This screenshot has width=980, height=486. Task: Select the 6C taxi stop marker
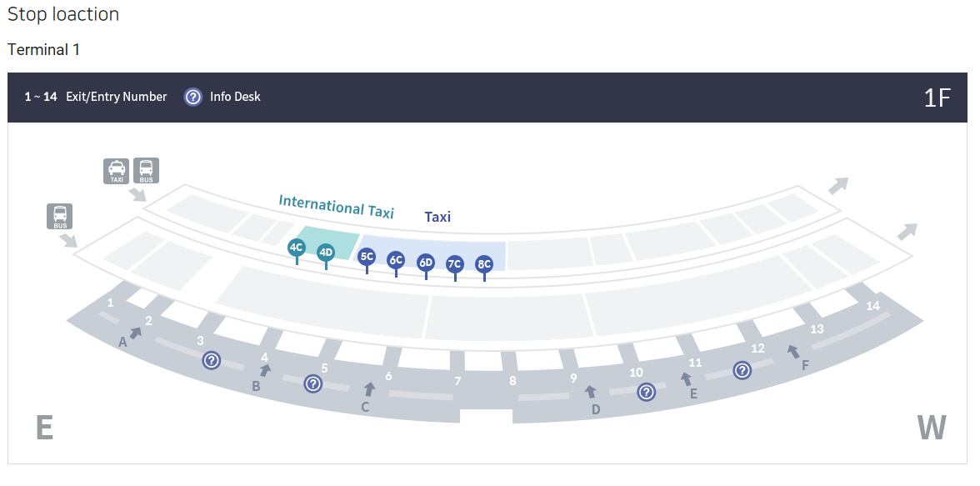[396, 260]
